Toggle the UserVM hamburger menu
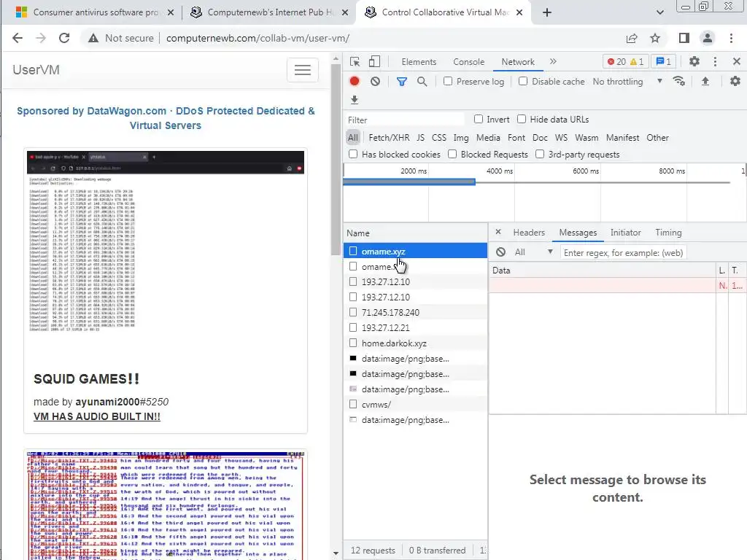 [x=303, y=70]
